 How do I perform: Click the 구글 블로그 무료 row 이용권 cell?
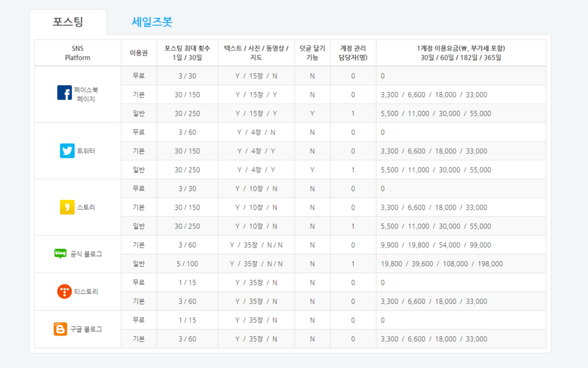[139, 320]
